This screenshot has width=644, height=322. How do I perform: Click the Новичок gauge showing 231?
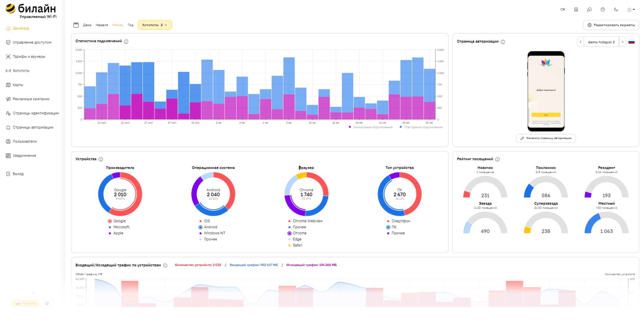click(x=485, y=187)
